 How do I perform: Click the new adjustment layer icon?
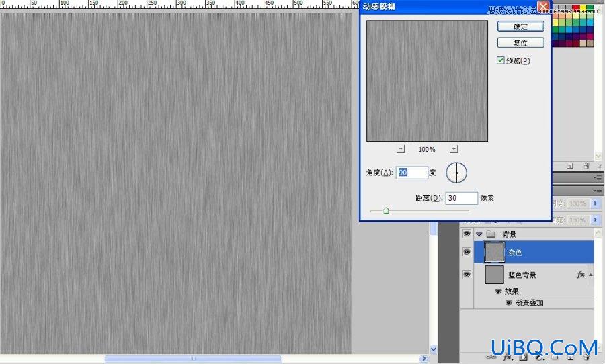point(539,357)
